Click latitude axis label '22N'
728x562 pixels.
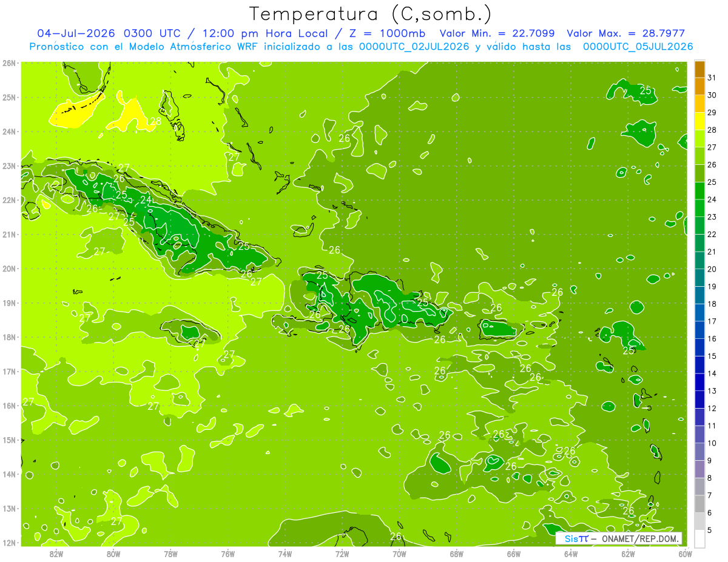point(9,200)
